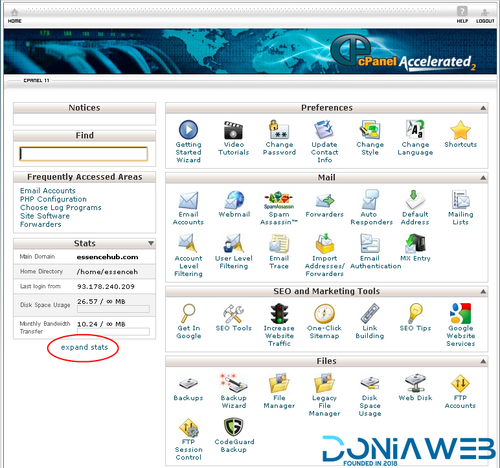Open SEO Tips
Viewport: 500px width, 468px height.
[x=415, y=318]
